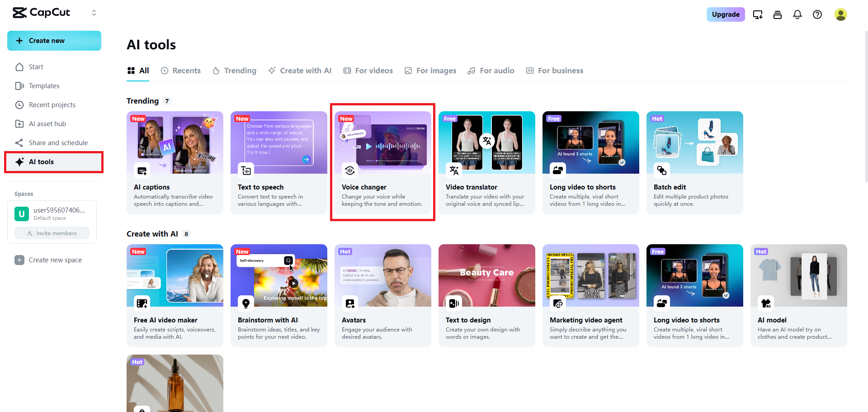The width and height of the screenshot is (868, 412).
Task: Click the Create with AI section heading
Action: [x=152, y=234]
